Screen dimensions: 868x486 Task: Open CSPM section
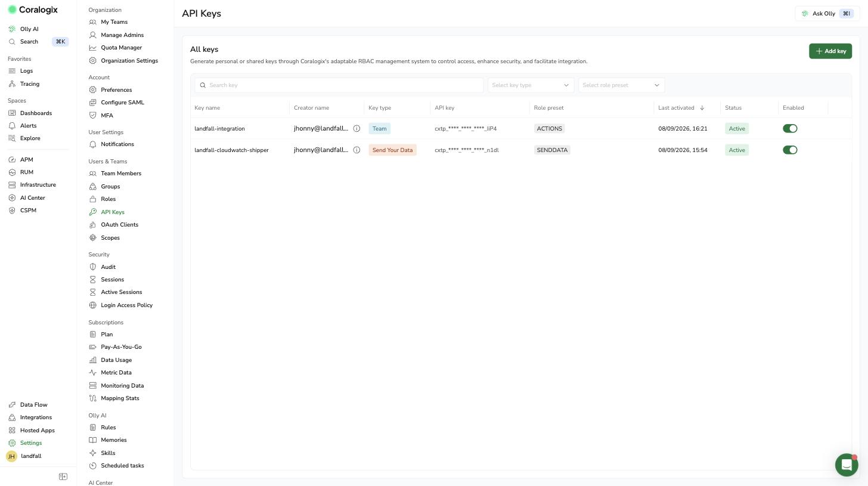click(23, 211)
